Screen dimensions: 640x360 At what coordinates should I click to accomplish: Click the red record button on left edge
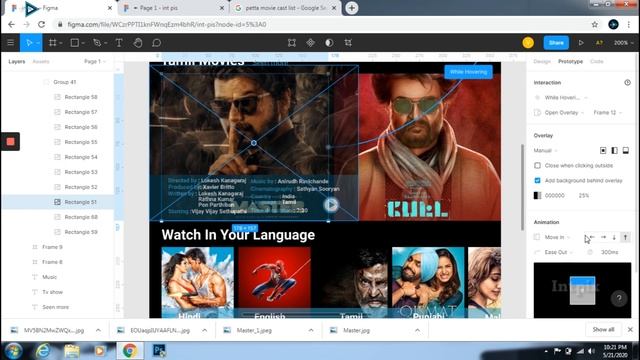coord(10,142)
